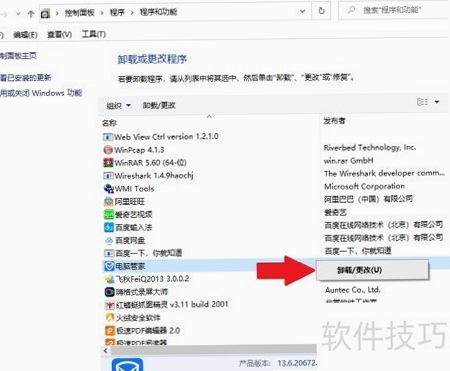Sort by the 名称 column header

109,123
